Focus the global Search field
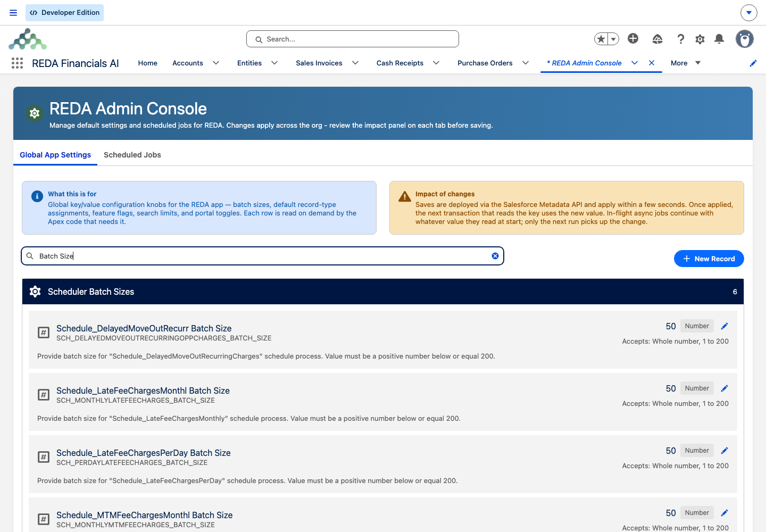This screenshot has height=532, width=766. pos(353,39)
